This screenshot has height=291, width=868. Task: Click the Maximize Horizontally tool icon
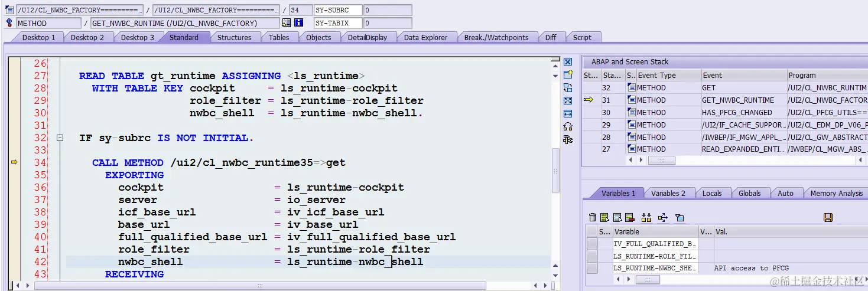(x=568, y=114)
